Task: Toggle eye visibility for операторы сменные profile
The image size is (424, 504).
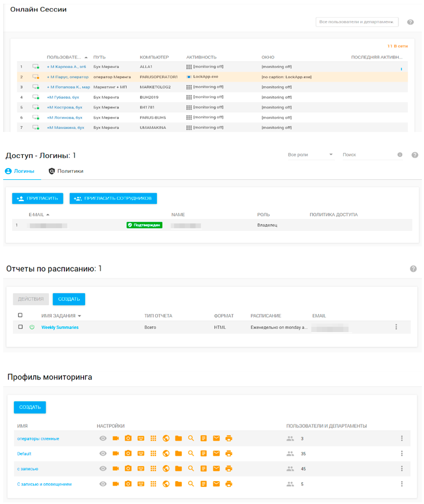Action: tap(103, 438)
